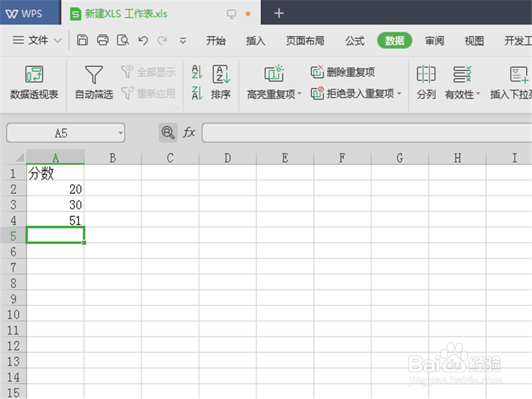The image size is (532, 399).
Task: Click 全部显示 show all button
Action: click(x=148, y=72)
